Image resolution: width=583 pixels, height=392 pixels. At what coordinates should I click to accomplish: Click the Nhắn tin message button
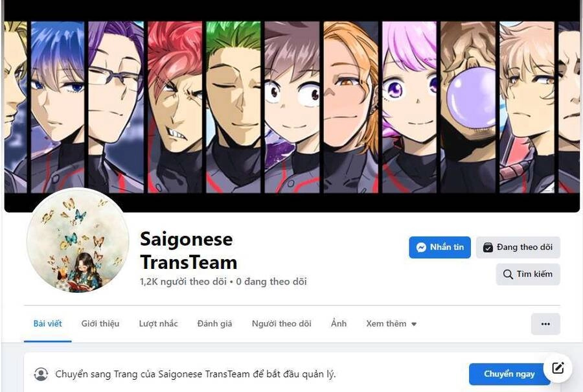click(440, 248)
